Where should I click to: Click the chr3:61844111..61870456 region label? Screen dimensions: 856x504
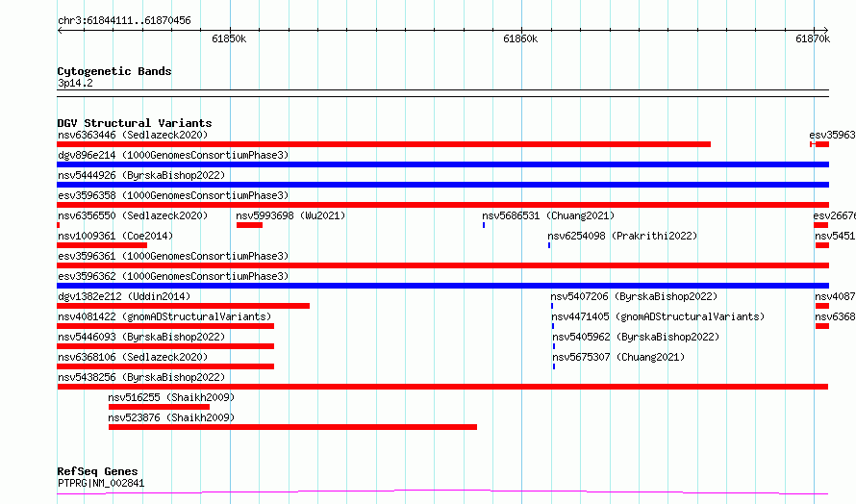(124, 20)
